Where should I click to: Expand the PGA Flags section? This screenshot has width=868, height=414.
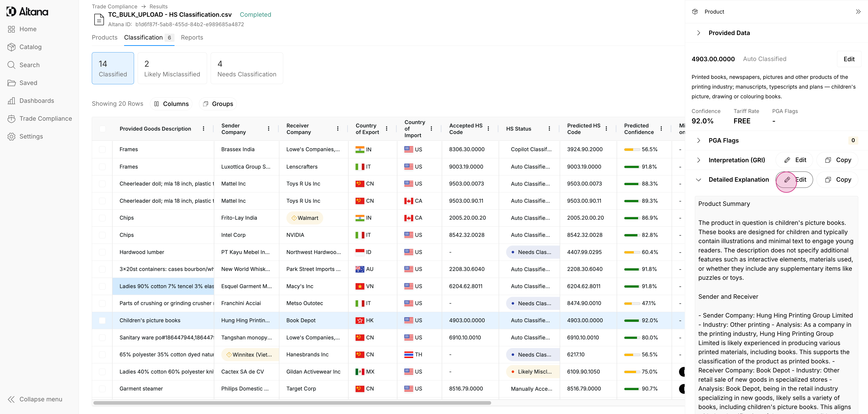(x=698, y=141)
